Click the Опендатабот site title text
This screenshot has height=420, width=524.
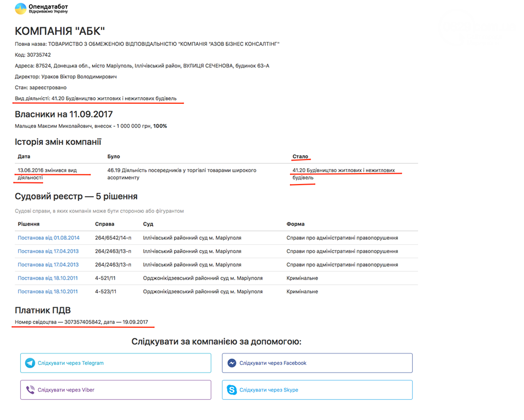48,7
